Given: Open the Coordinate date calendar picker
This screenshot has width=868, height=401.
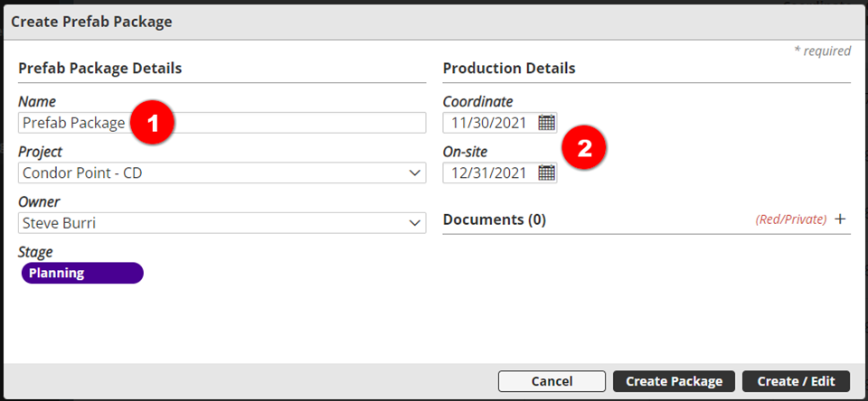Looking at the screenshot, I should 546,123.
